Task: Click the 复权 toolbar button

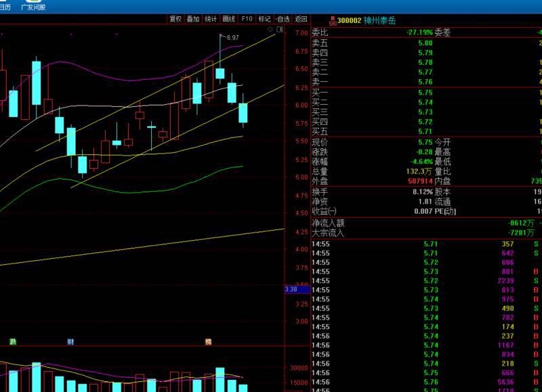Action: (175, 19)
